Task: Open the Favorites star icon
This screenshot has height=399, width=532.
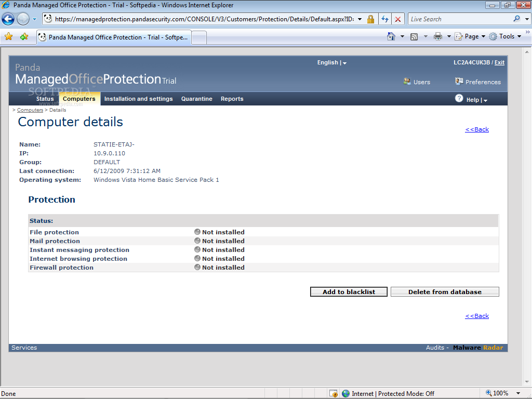Action: pos(9,37)
